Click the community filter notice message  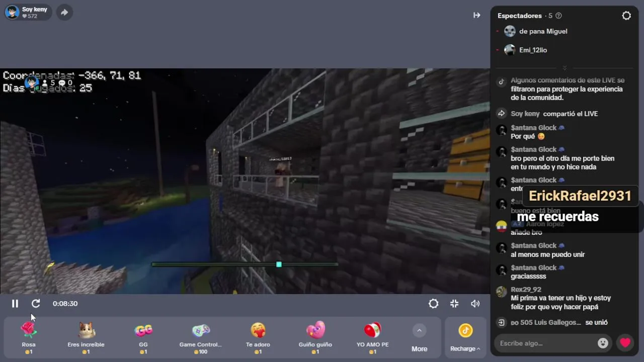point(567,89)
